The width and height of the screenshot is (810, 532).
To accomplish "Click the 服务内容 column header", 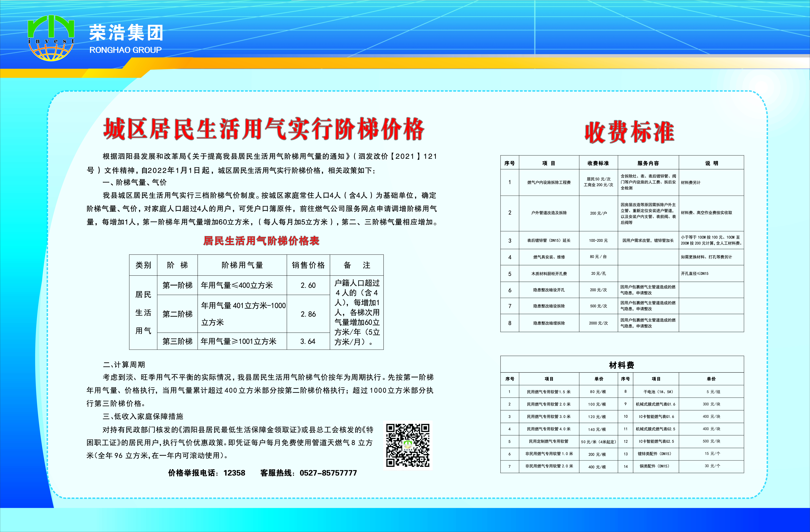I will click(648, 163).
